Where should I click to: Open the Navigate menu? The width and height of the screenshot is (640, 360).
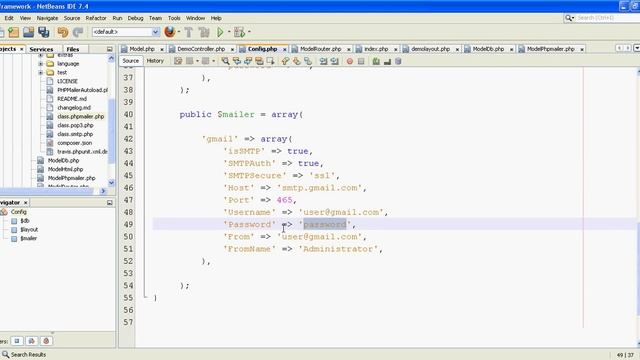(x=47, y=18)
